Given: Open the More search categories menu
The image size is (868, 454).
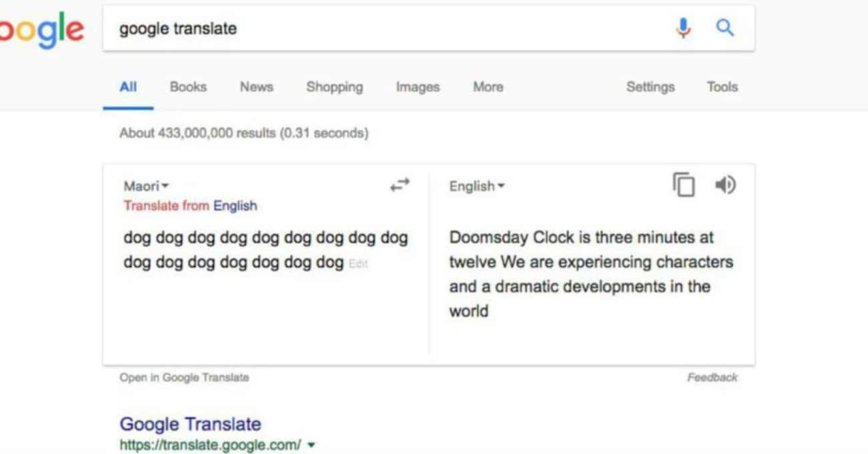Looking at the screenshot, I should [x=488, y=87].
